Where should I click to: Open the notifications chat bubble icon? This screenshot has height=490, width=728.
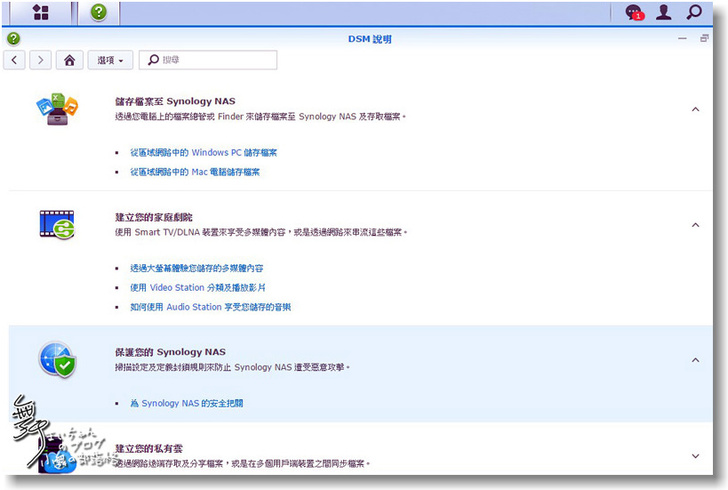[x=633, y=13]
